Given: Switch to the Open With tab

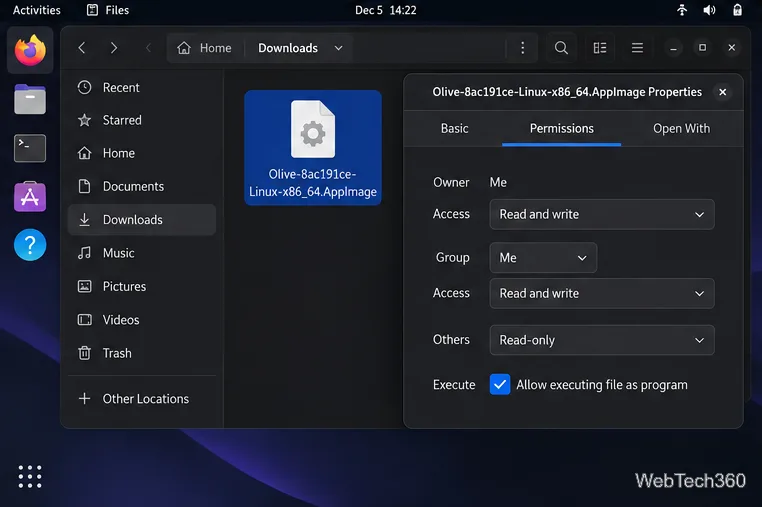Looking at the screenshot, I should tap(681, 128).
